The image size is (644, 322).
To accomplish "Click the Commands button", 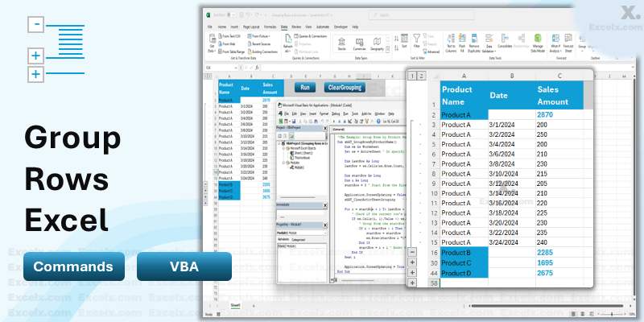I will 74,266.
